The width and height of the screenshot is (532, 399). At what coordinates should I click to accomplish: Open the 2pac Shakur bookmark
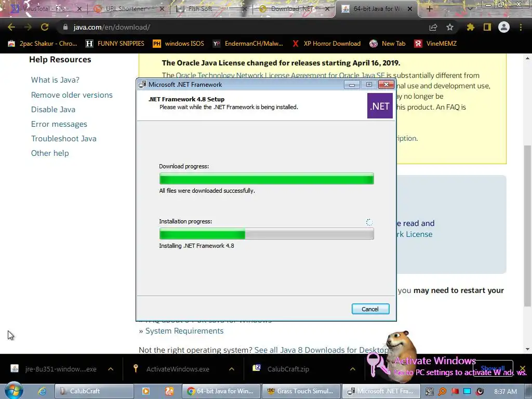(x=43, y=44)
